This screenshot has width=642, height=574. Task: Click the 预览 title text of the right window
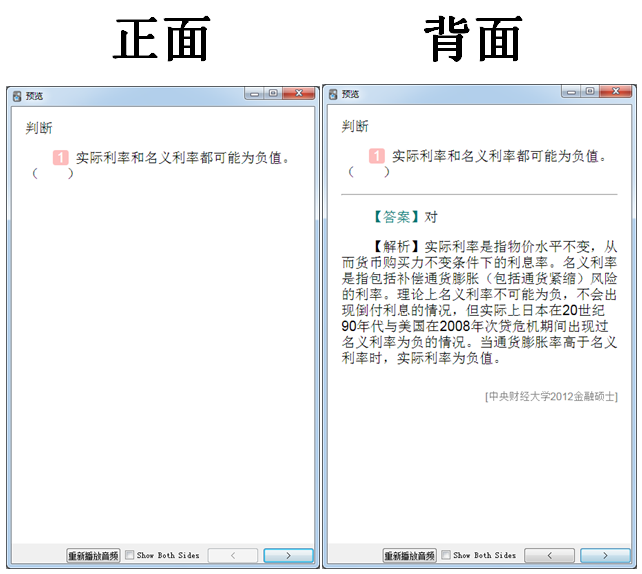tap(350, 94)
